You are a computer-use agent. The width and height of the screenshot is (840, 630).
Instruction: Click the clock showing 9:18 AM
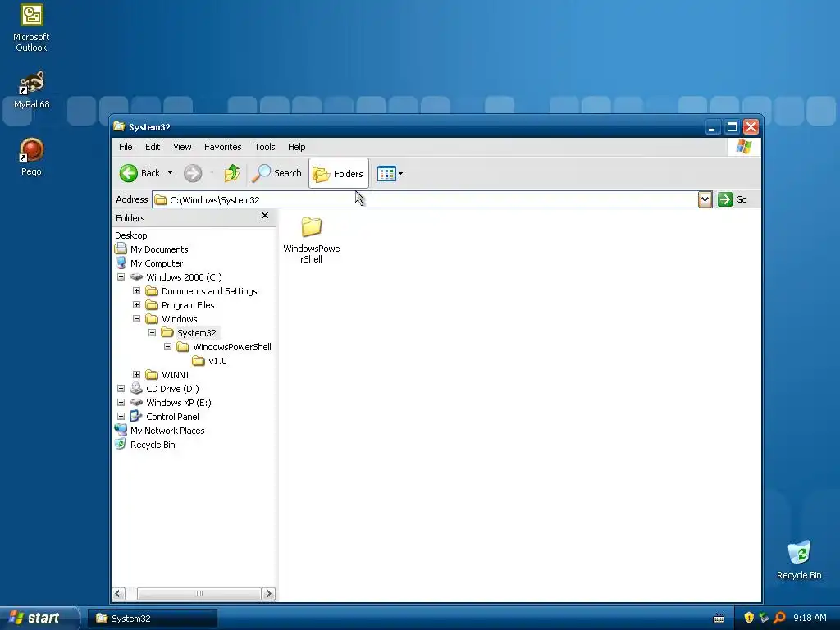click(810, 618)
